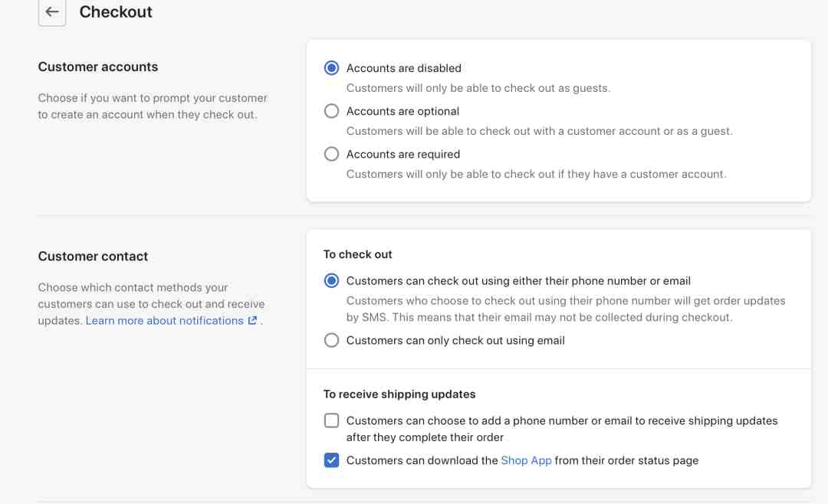The image size is (828, 504).
Task: Select the Accounts are disabled radio button
Action: click(x=331, y=68)
